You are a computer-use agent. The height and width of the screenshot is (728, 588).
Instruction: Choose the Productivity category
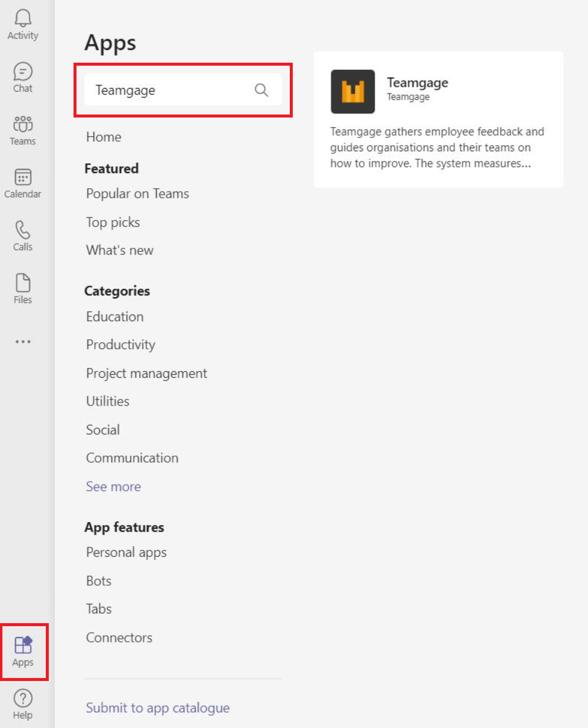pos(120,345)
